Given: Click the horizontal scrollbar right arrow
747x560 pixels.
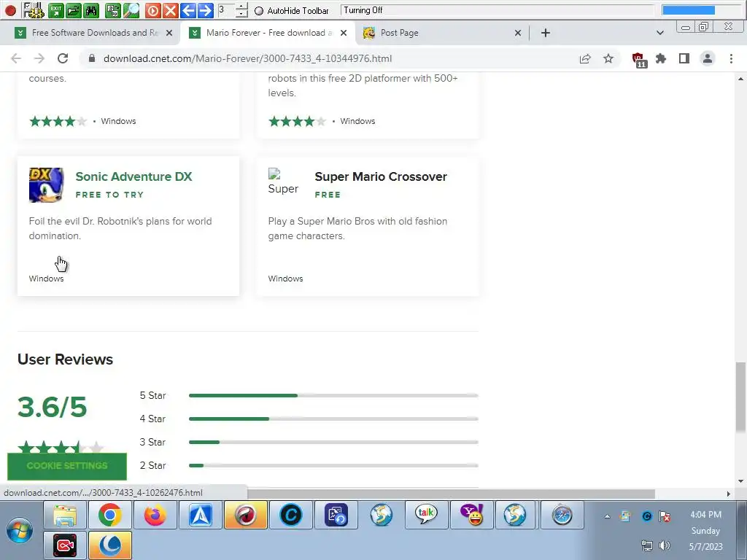Looking at the screenshot, I should (729, 494).
